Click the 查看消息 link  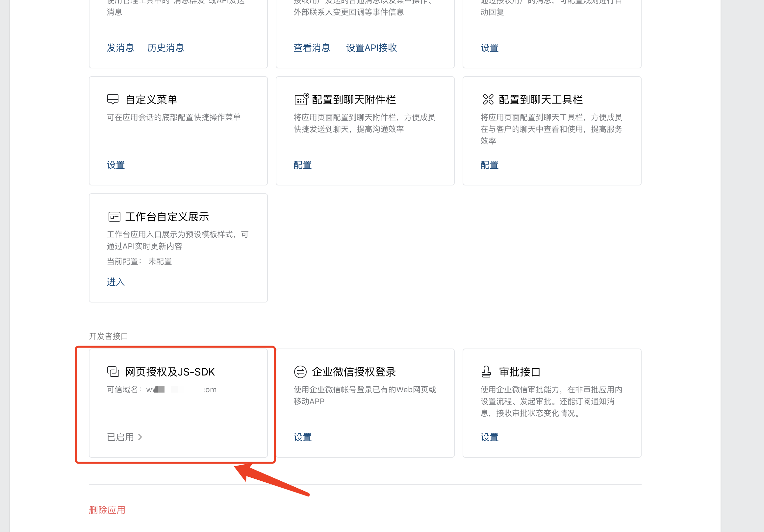click(312, 48)
